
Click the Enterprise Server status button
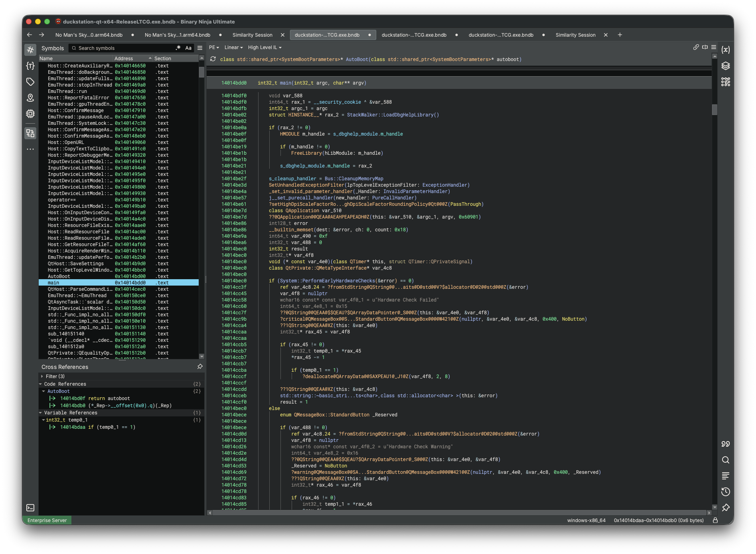click(47, 520)
